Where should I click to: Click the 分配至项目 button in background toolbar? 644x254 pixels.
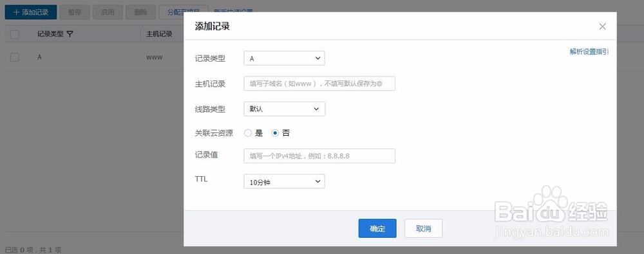click(x=183, y=12)
